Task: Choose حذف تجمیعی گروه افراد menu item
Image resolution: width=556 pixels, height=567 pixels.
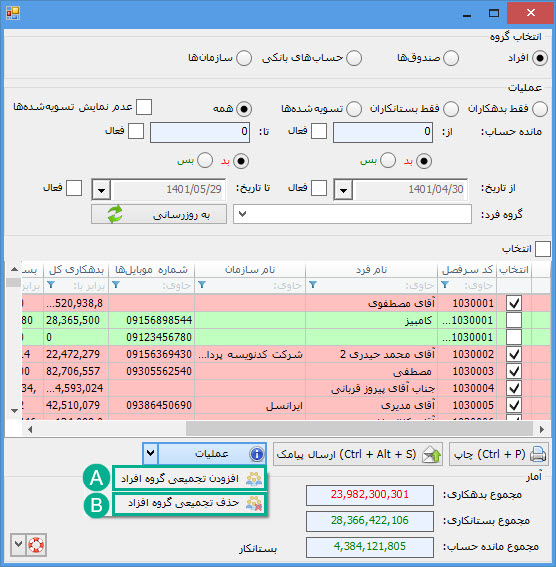Action: click(x=189, y=503)
